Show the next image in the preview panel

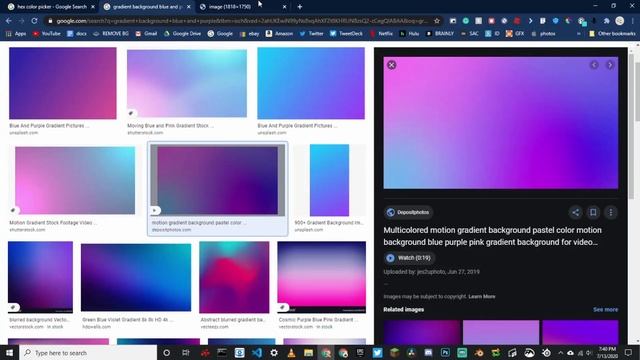[x=610, y=65]
